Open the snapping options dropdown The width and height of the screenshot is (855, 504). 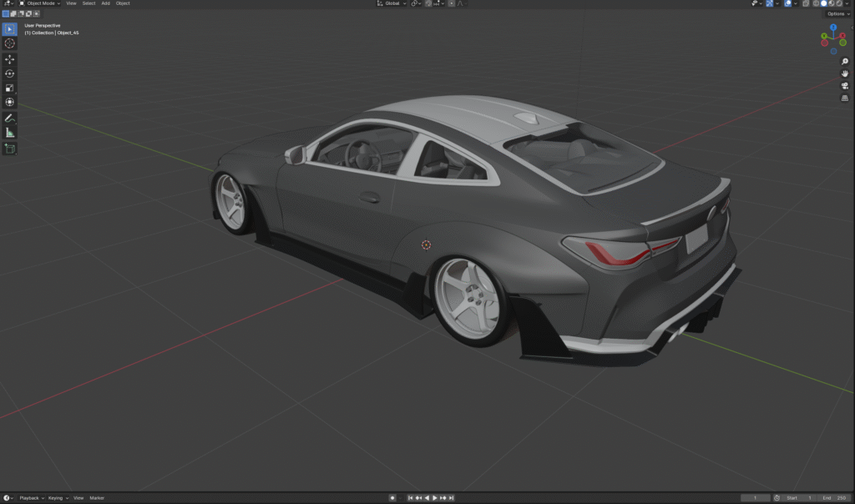pos(439,3)
